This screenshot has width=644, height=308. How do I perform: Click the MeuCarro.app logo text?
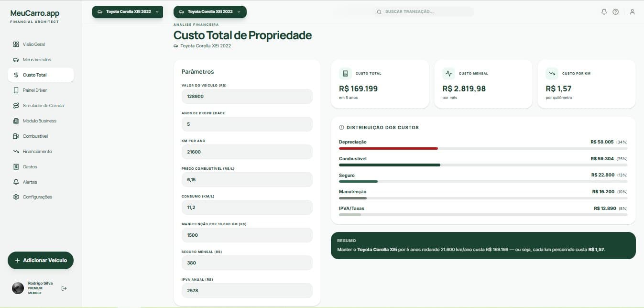pos(35,13)
